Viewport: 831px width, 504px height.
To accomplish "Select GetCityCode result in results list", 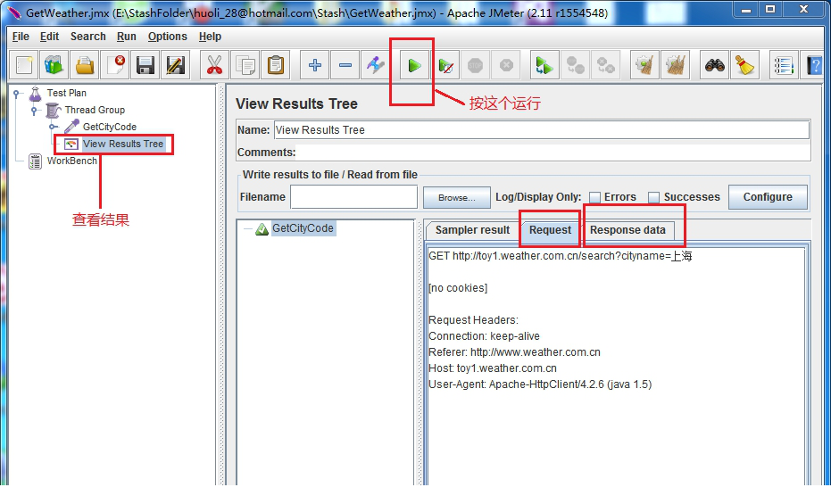I will coord(303,228).
